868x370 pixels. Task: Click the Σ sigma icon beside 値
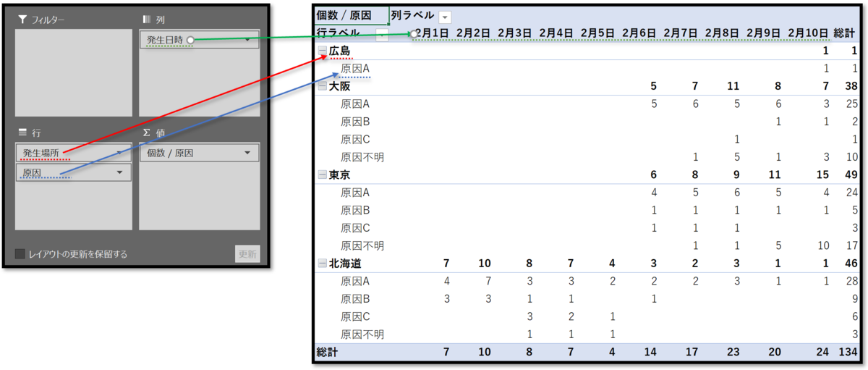[147, 133]
